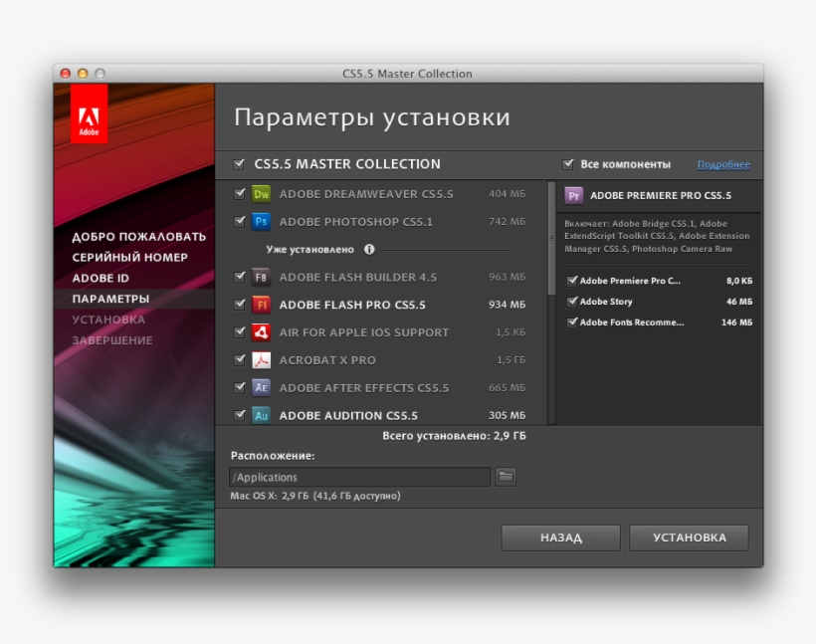Select the Adobe Dreamweaver CS5.5 icon
Image resolution: width=816 pixels, height=644 pixels.
[x=262, y=193]
